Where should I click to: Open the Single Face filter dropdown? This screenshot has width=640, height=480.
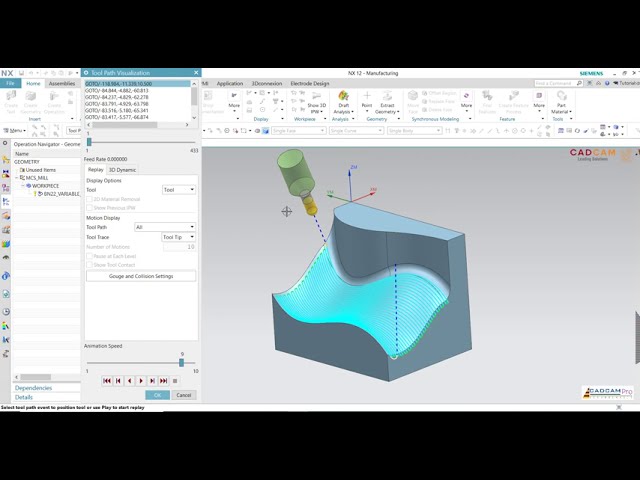(x=299, y=131)
